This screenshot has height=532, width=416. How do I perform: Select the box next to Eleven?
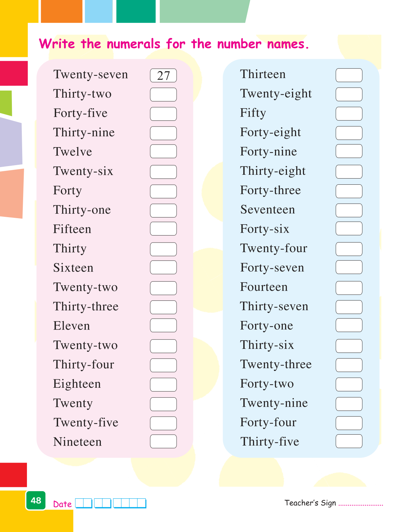tap(163, 325)
